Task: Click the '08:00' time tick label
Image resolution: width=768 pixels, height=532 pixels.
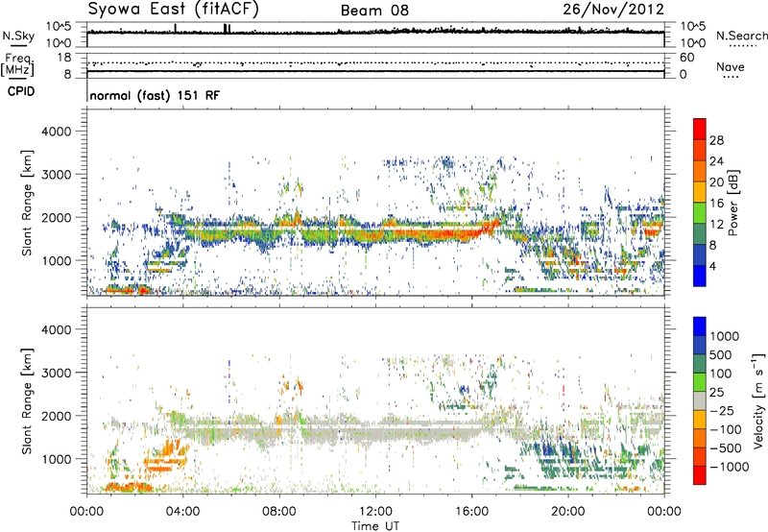Action: [279, 512]
